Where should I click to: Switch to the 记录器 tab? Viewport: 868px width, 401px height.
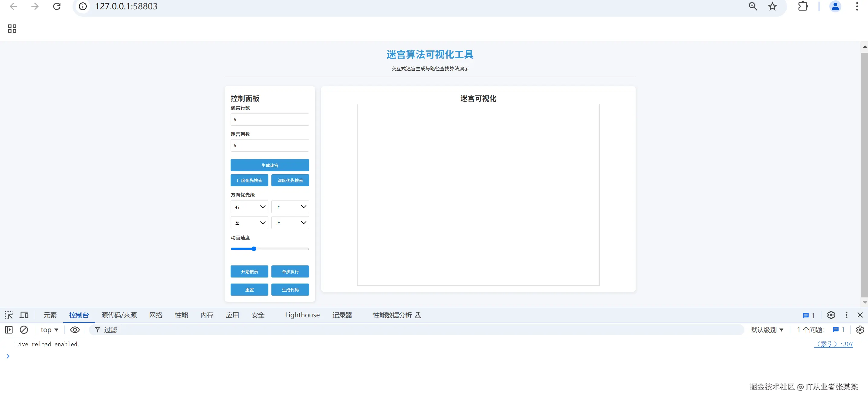click(342, 315)
